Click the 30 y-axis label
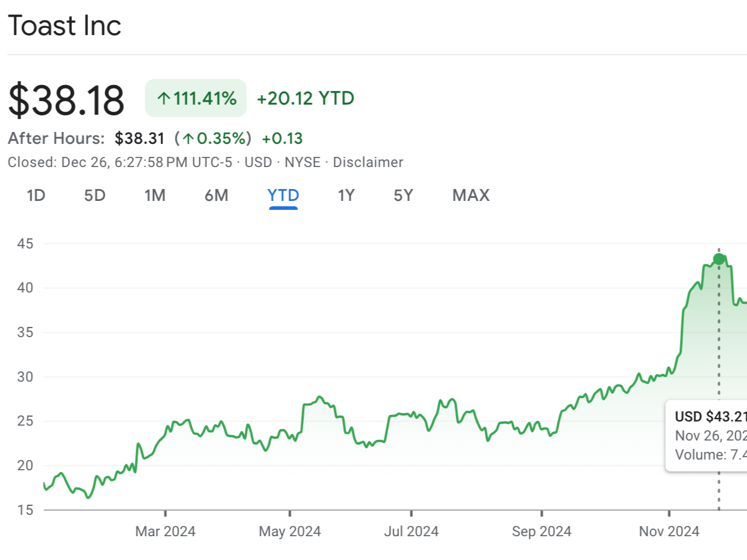The height and width of the screenshot is (560, 747). click(25, 377)
